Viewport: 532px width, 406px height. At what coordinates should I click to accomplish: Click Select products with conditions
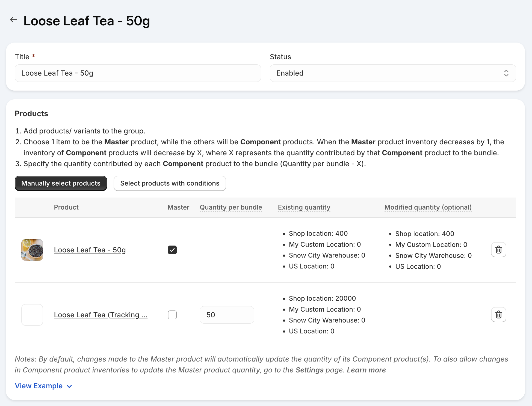coord(169,183)
